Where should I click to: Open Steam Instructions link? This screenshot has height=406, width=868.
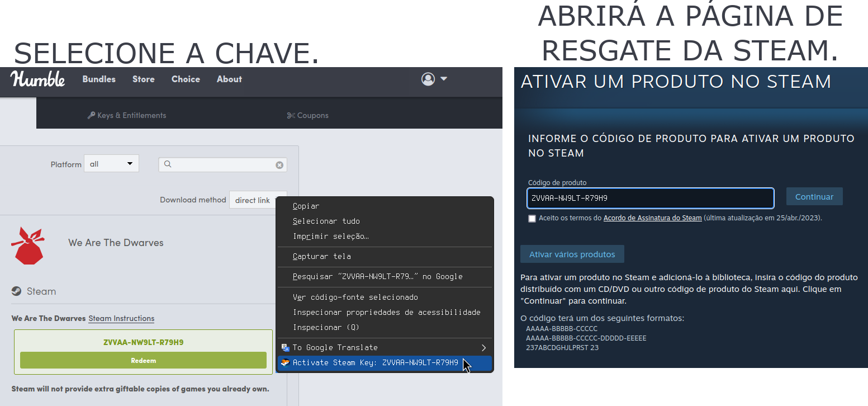point(121,318)
